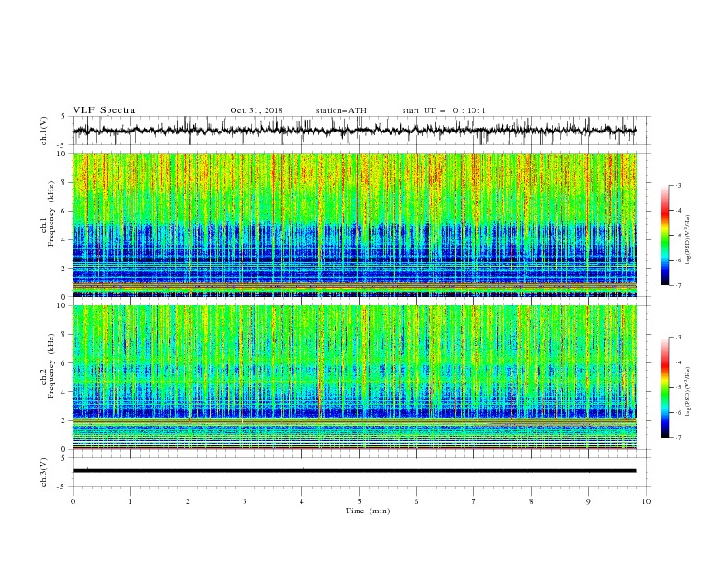728x563 pixels.
Task: Click the flat ch.3 waveform trace
Action: (x=354, y=471)
